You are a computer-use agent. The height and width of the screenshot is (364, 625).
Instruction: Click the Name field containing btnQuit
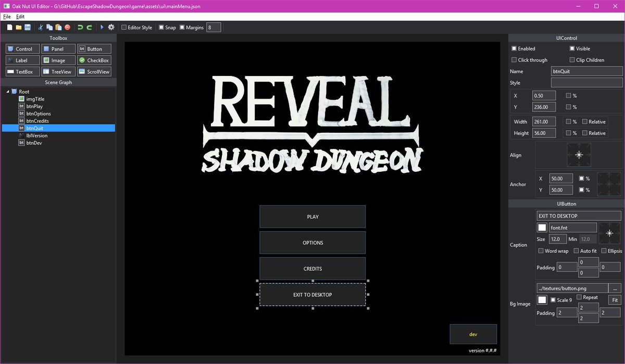tap(586, 71)
